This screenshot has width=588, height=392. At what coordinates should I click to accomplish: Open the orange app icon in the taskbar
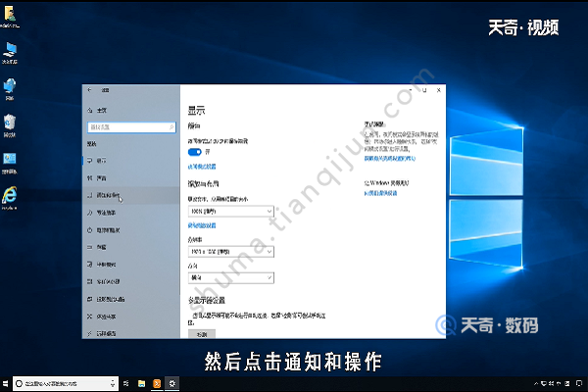[x=157, y=384]
